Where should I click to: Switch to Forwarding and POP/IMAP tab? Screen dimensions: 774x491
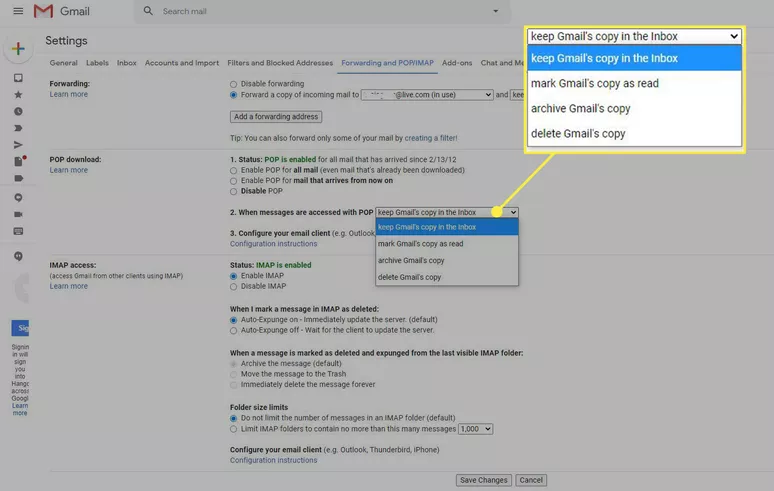coord(387,63)
